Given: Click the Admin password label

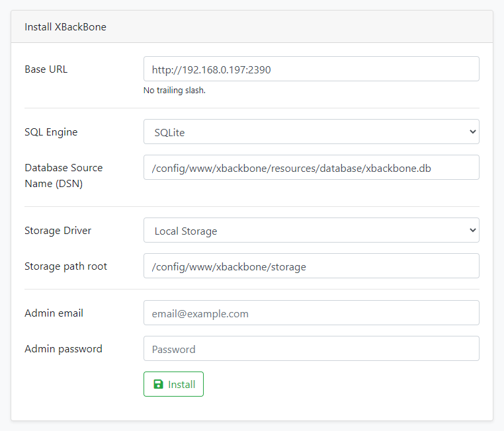Looking at the screenshot, I should (x=63, y=349).
